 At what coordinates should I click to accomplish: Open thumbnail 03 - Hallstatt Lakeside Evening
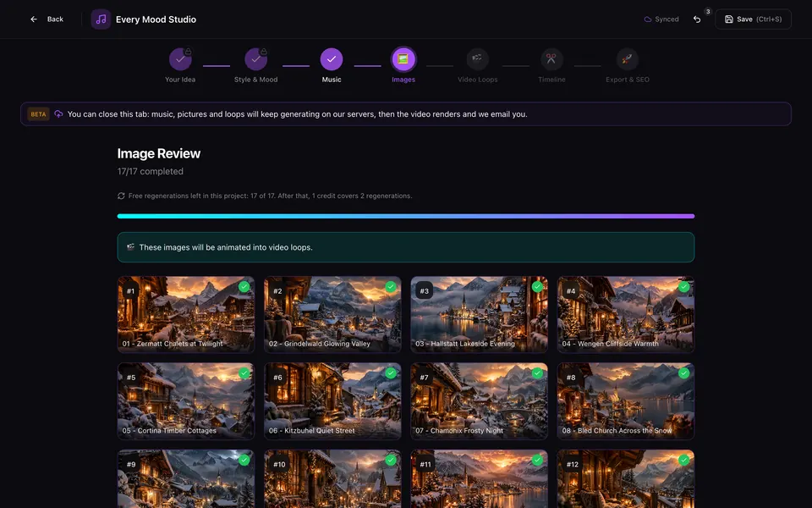pyautogui.click(x=479, y=314)
